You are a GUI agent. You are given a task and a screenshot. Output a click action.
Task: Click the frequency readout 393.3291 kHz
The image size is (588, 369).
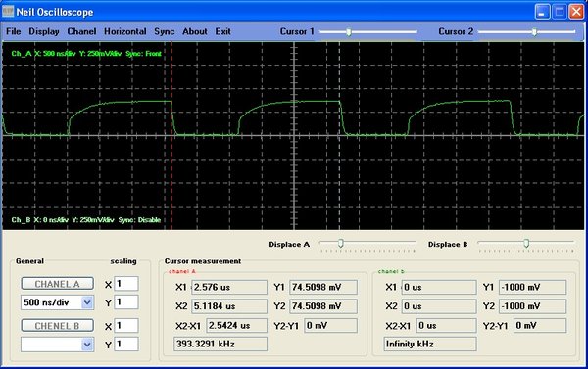(220, 344)
